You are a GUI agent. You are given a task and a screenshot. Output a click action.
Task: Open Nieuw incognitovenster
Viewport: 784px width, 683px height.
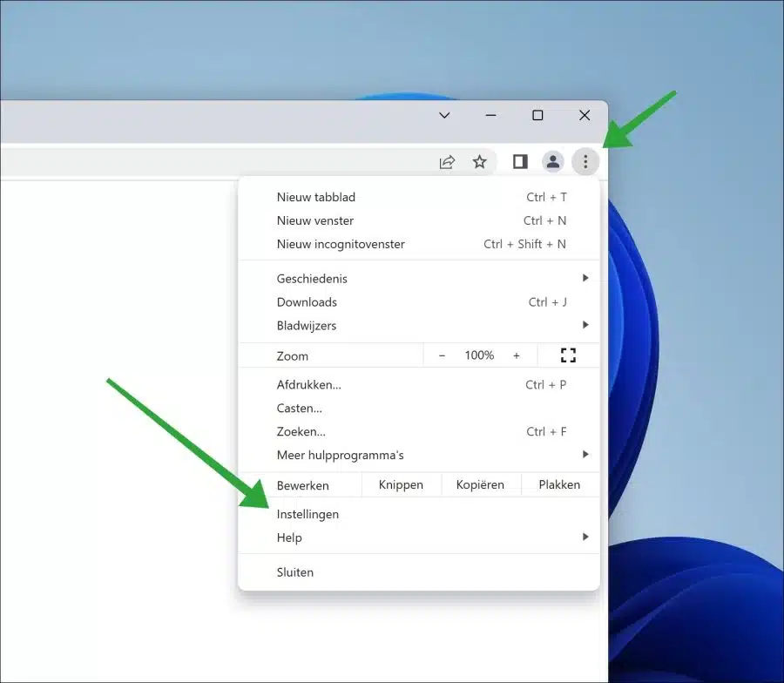419,244
